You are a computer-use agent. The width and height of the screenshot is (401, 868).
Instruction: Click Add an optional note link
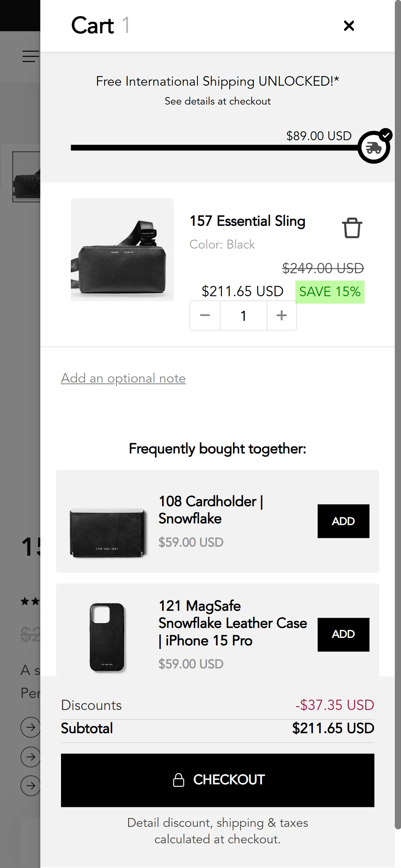[123, 378]
